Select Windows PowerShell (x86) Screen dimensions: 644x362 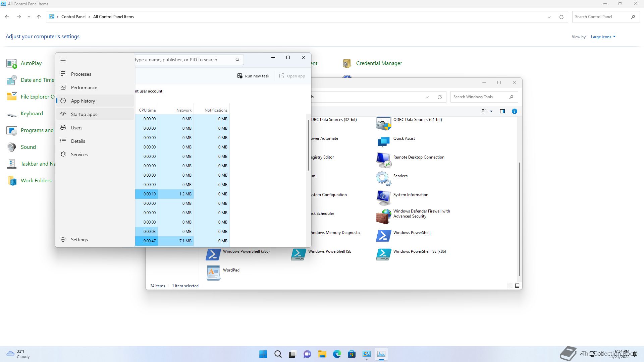pyautogui.click(x=237, y=255)
